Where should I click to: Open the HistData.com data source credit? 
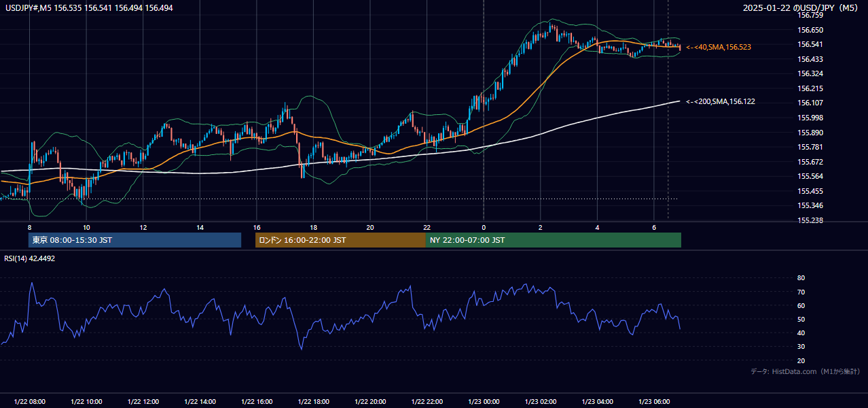coord(806,371)
